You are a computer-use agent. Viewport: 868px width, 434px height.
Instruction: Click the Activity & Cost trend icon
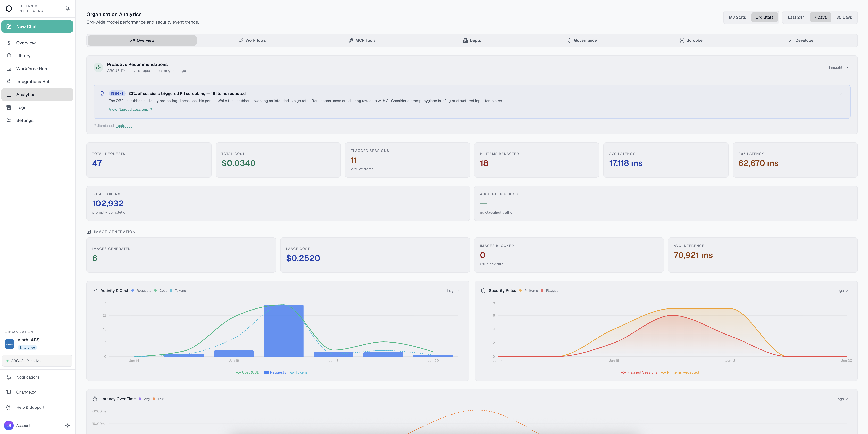point(95,291)
